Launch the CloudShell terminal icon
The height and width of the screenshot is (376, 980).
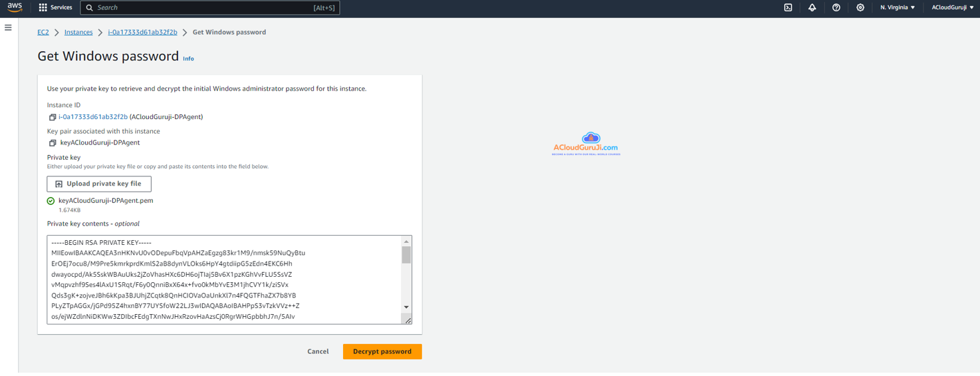pyautogui.click(x=788, y=7)
